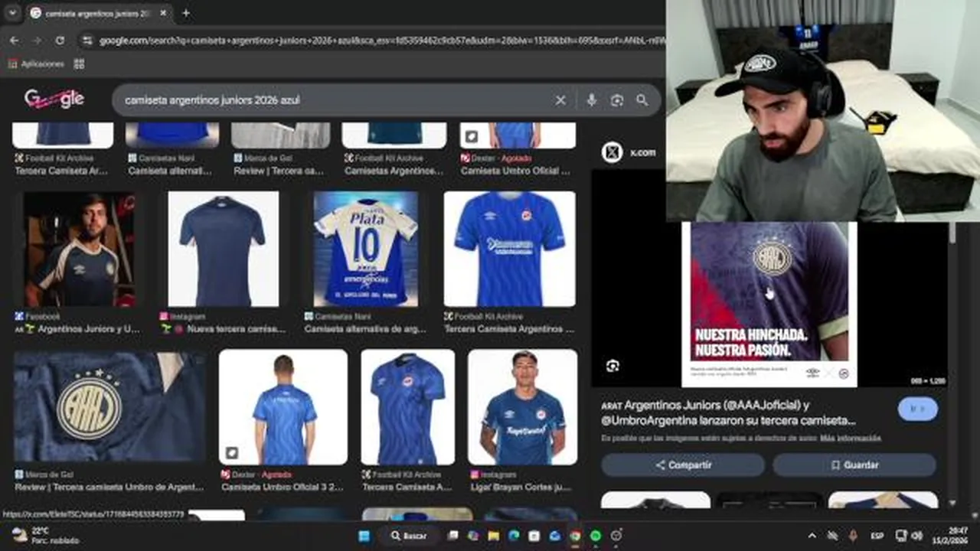Open Dexter back-view blue jersey thumbnail

coord(283,407)
